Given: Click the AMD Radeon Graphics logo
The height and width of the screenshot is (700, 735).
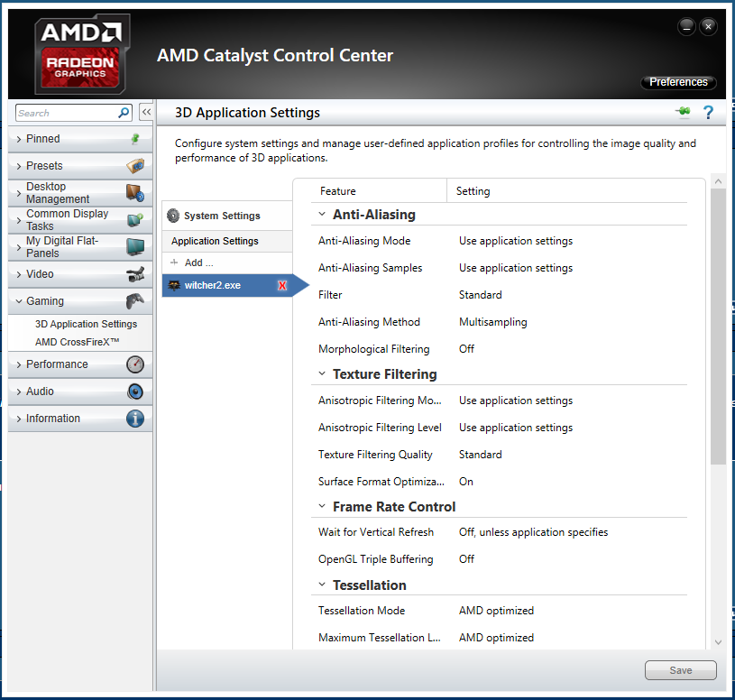Looking at the screenshot, I should (81, 54).
